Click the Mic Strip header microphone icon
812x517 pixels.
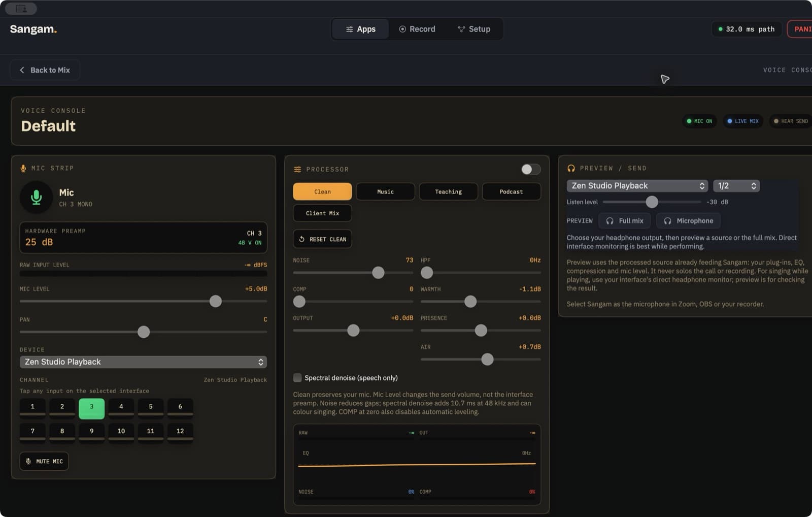click(x=23, y=168)
